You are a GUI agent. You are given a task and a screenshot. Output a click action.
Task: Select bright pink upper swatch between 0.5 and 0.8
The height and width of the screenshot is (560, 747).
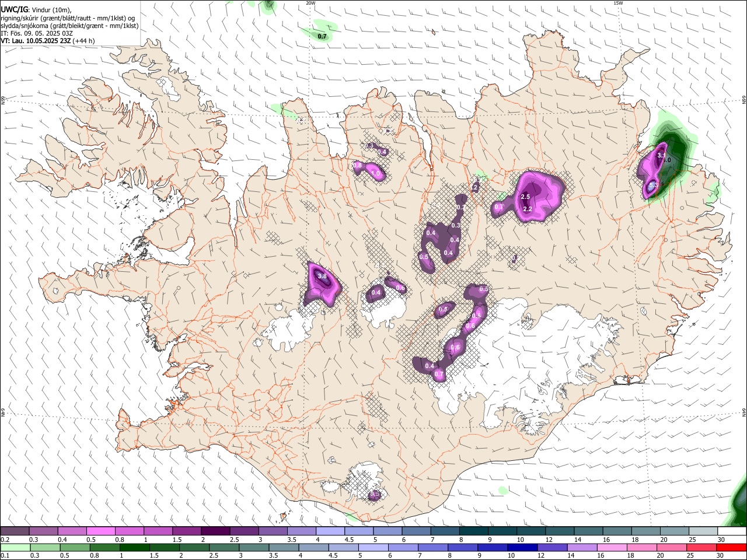click(101, 531)
